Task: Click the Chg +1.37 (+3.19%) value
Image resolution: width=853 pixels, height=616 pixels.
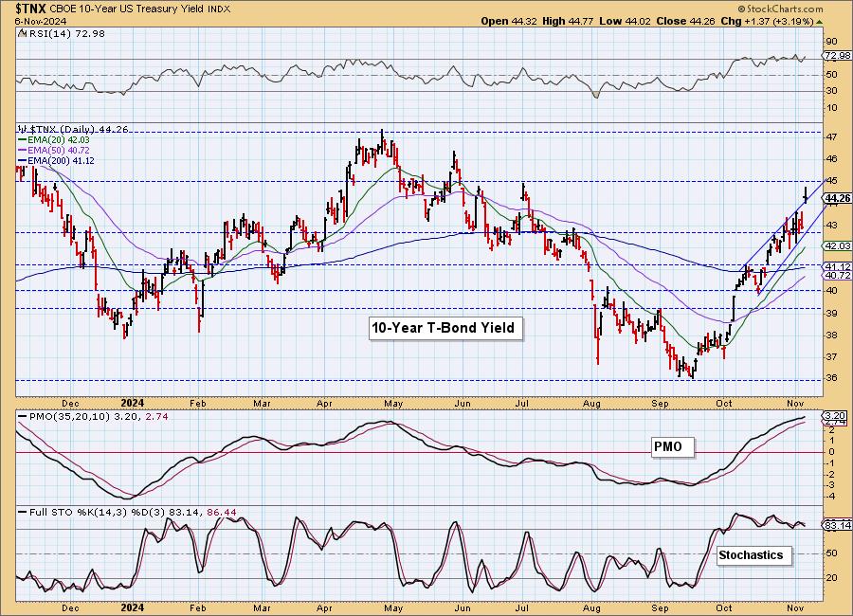Action: pos(767,21)
